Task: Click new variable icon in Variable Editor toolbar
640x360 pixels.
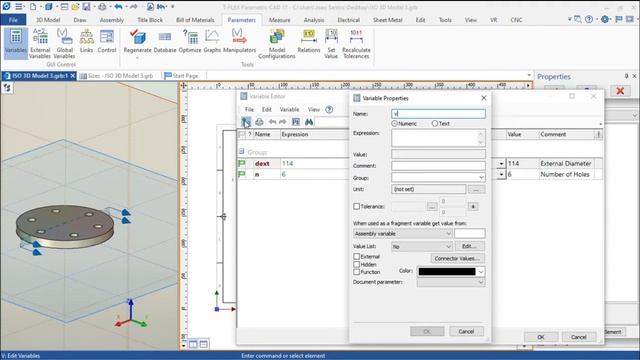Action: click(x=246, y=122)
